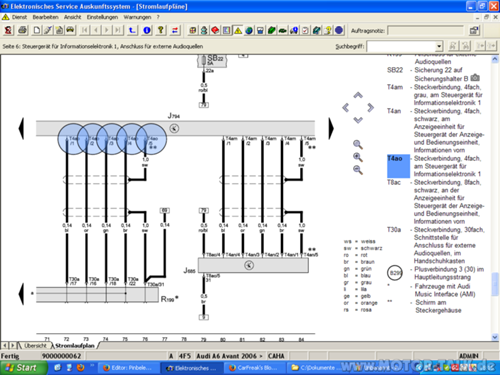Click the camera icon beside Sicherungshalter B
Image resolution: width=500 pixels, height=375 pixels.
(475, 78)
